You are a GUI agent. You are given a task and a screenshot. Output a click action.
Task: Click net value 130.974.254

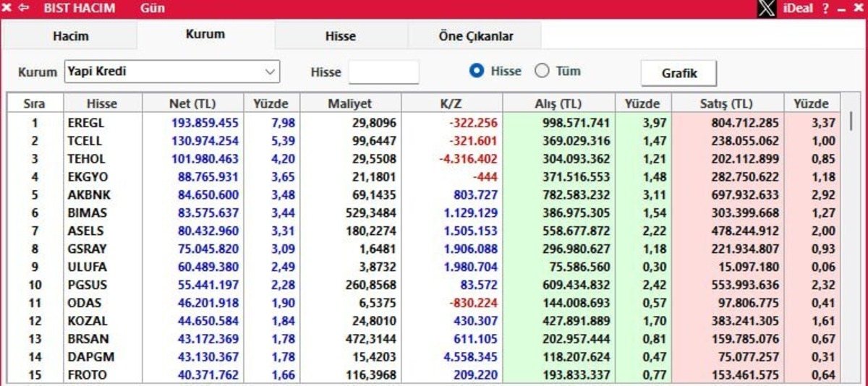(205, 141)
